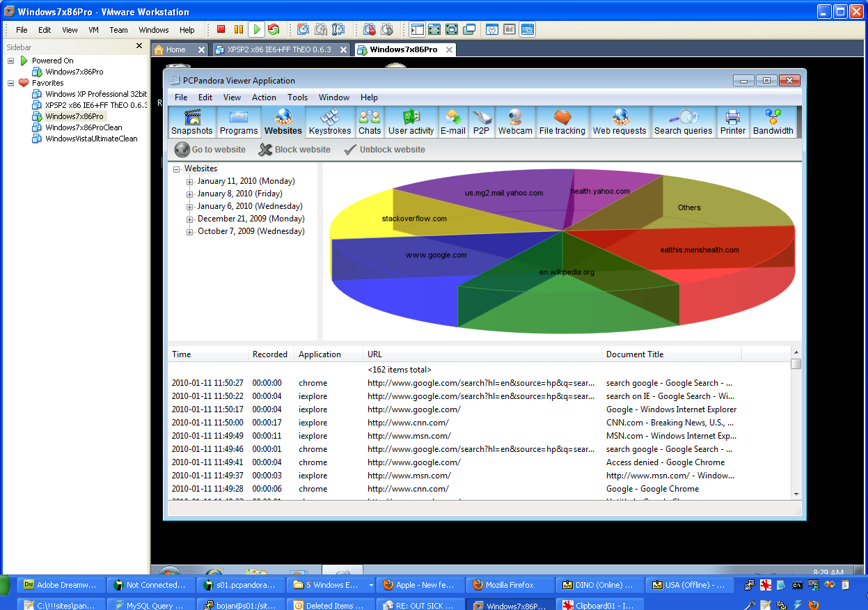Screen dimensions: 868x610
Task: Click the VMware red Power Off button
Action: click(221, 29)
